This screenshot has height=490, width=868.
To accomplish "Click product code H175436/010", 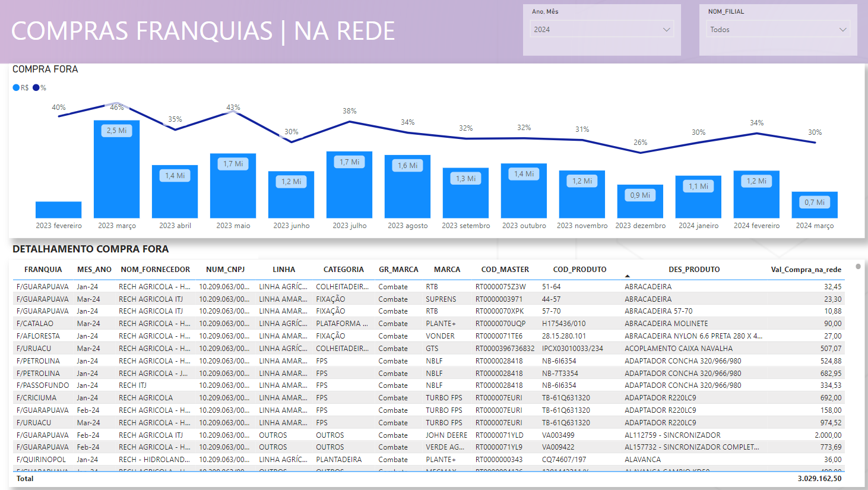I will click(564, 324).
